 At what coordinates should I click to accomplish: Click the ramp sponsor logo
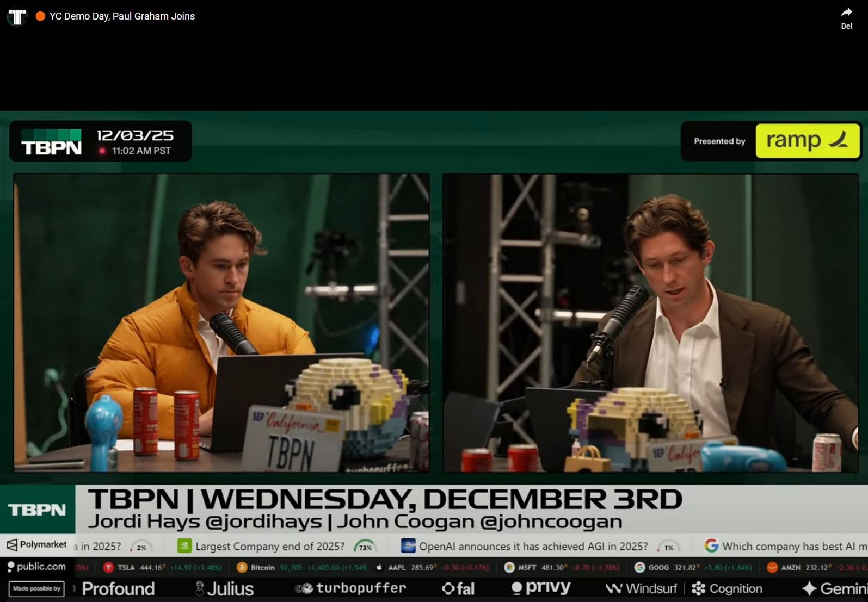[x=807, y=141]
